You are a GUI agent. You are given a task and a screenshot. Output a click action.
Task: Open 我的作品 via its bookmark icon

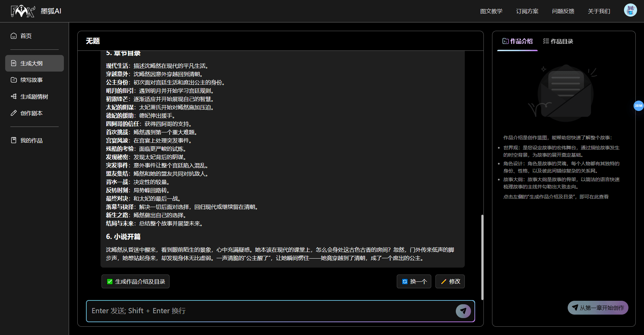click(x=13, y=140)
